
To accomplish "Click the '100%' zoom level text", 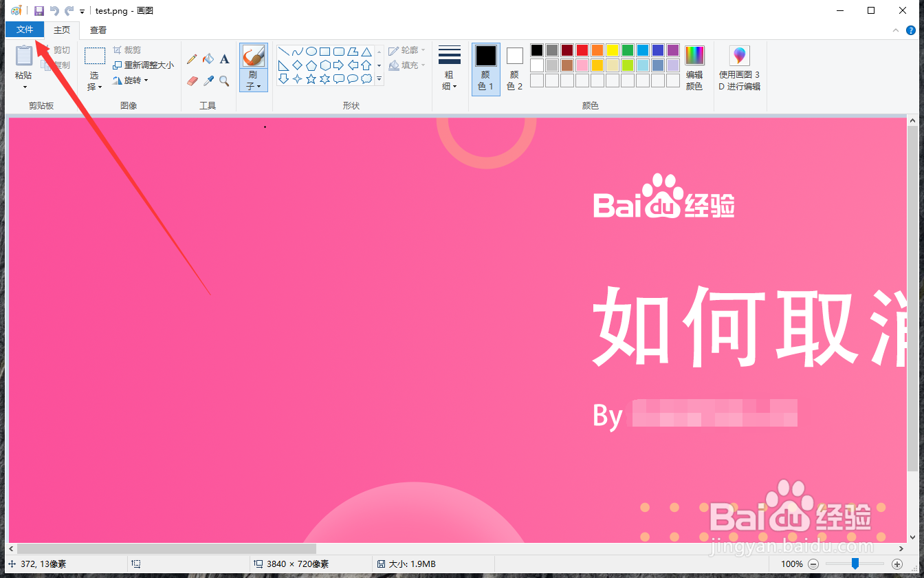I will click(792, 564).
